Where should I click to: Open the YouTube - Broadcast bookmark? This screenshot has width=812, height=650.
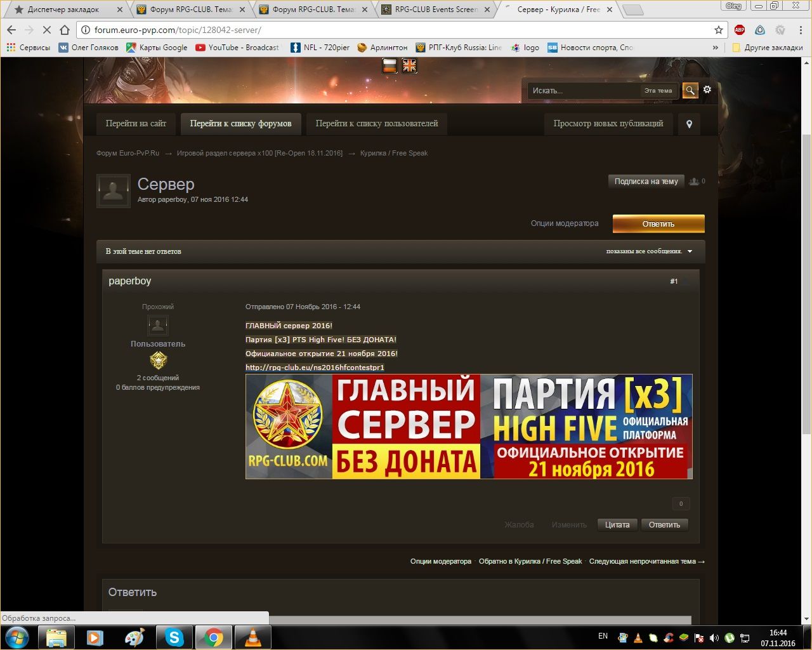[237, 48]
